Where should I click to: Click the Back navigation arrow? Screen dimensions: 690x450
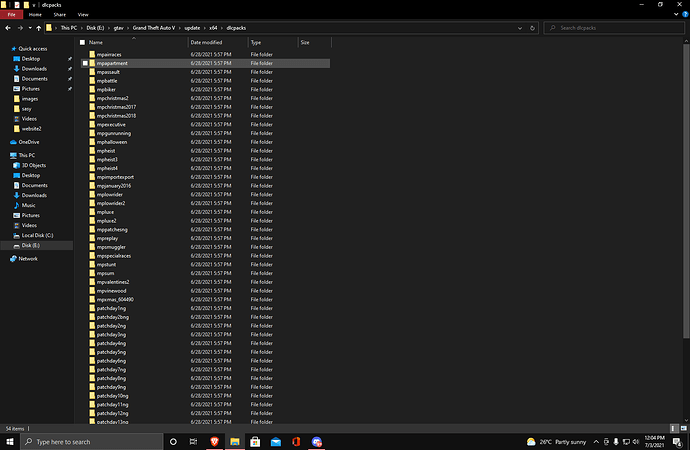pyautogui.click(x=8, y=28)
